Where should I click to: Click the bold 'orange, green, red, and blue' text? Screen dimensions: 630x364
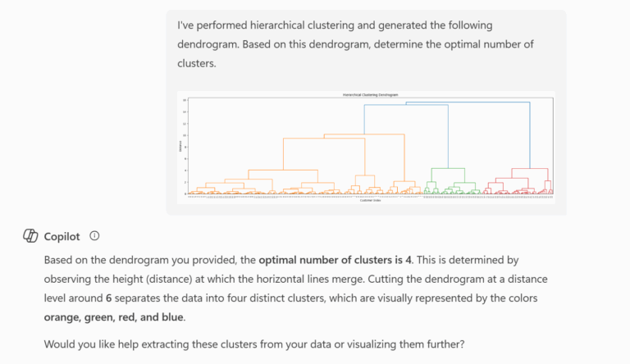coord(114,316)
